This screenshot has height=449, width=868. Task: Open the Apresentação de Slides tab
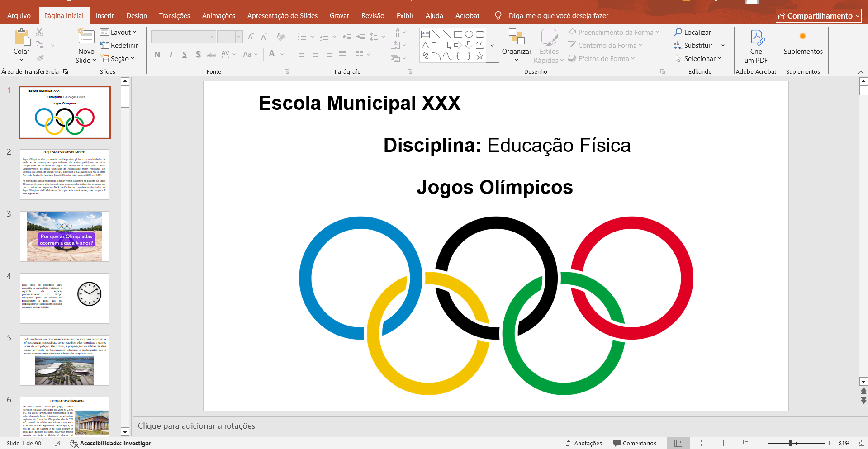pyautogui.click(x=282, y=16)
